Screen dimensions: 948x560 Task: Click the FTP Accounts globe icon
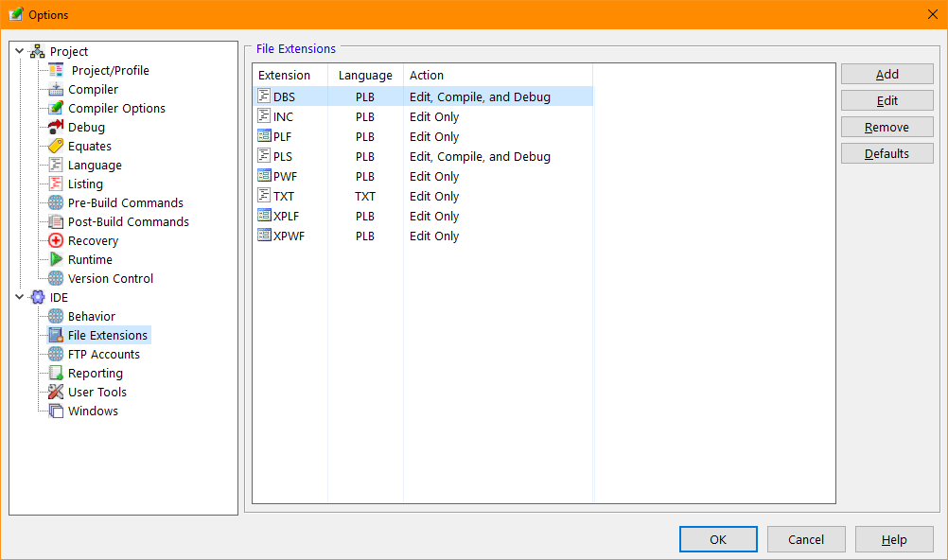pos(54,354)
